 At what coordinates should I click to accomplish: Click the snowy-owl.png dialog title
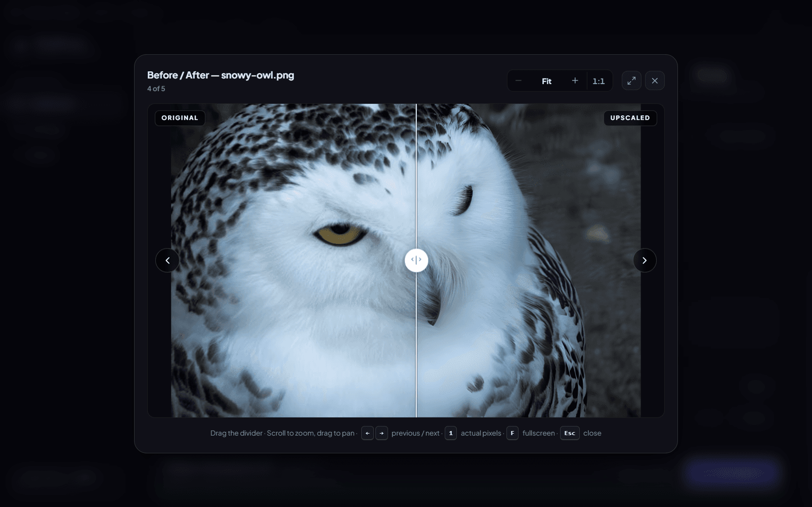coord(221,75)
